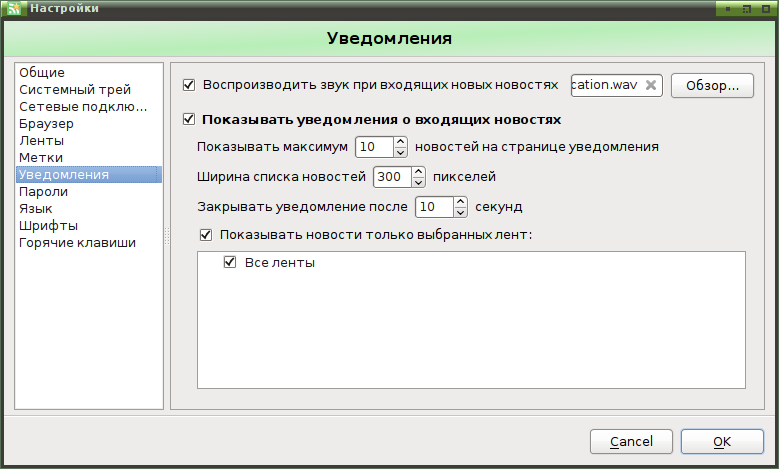
Task: Confirm settings with the OK button
Action: tap(722, 442)
